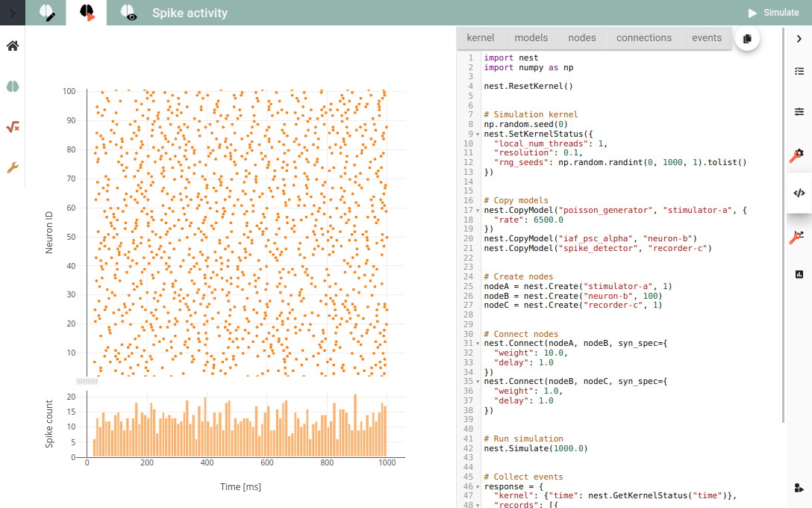Open settings wrench in left sidebar
The width and height of the screenshot is (812, 508).
[13, 167]
